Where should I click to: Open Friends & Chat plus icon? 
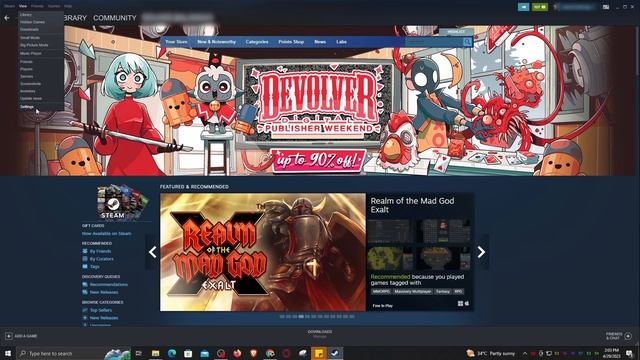[x=628, y=336]
